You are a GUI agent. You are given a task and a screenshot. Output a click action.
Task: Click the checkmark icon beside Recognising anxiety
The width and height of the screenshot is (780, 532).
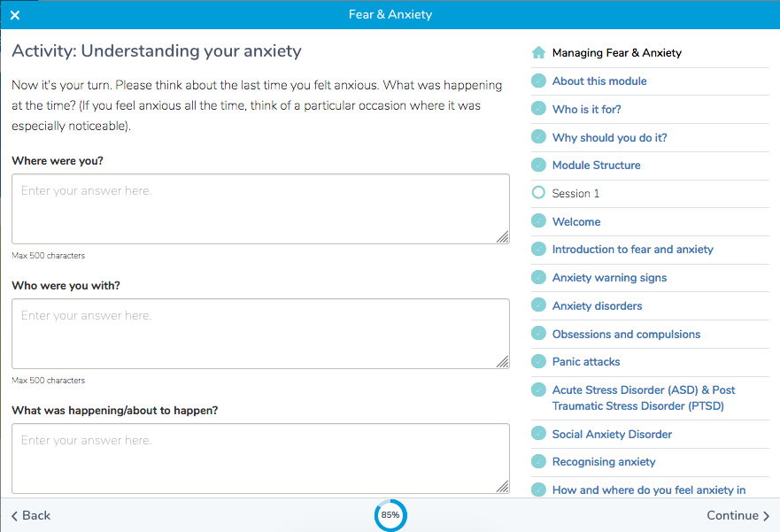click(x=538, y=462)
